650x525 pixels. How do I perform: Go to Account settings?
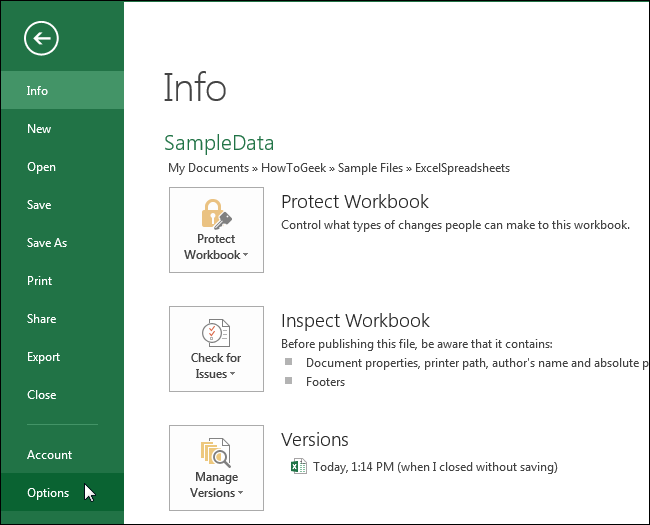49,455
